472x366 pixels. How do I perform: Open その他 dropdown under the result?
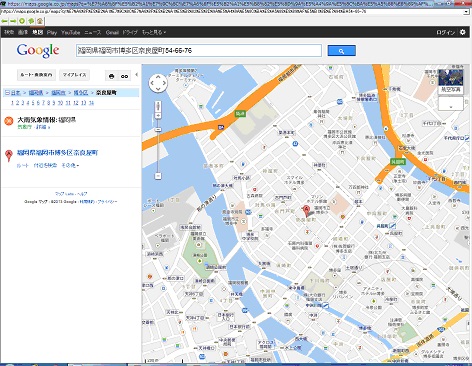pyautogui.click(x=70, y=165)
